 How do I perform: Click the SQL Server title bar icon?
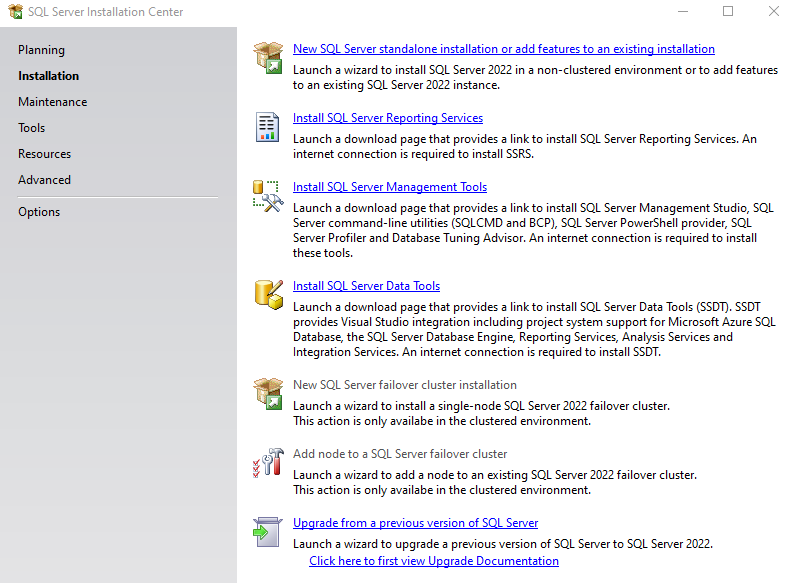[15, 12]
